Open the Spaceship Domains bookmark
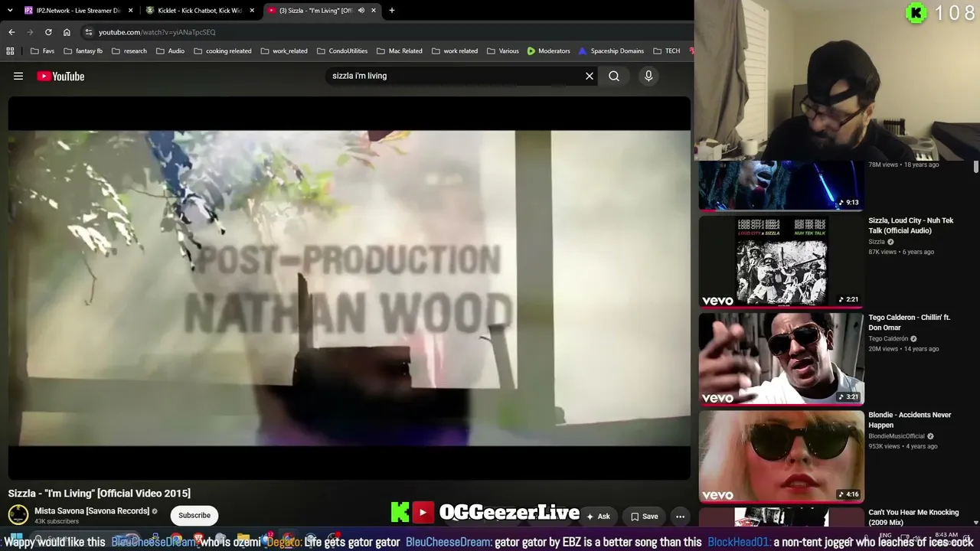Viewport: 980px width, 551px height. click(x=611, y=51)
